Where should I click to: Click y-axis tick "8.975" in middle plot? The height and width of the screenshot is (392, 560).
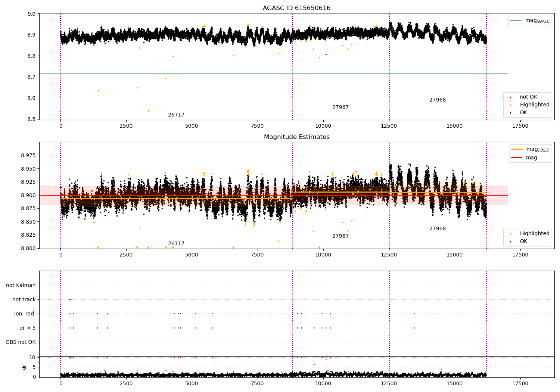[x=28, y=155]
